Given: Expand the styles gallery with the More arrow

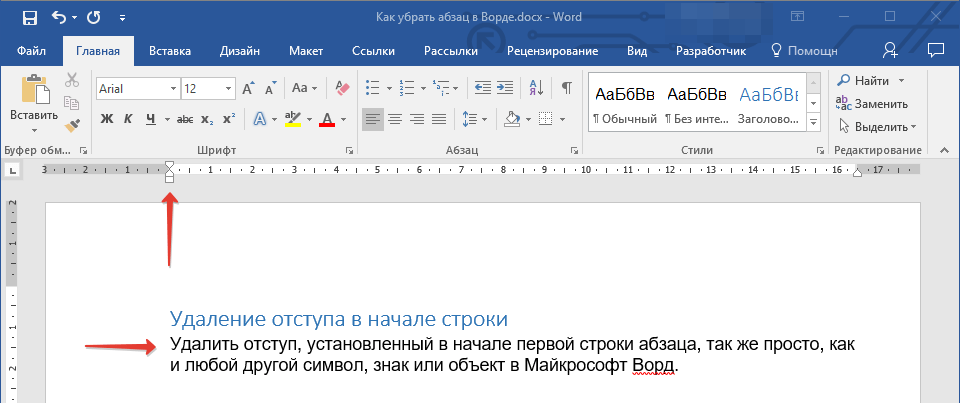Looking at the screenshot, I should [x=813, y=123].
